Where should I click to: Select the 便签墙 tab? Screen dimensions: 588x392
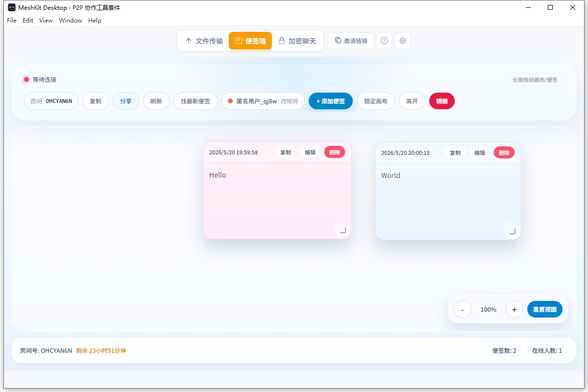[250, 41]
